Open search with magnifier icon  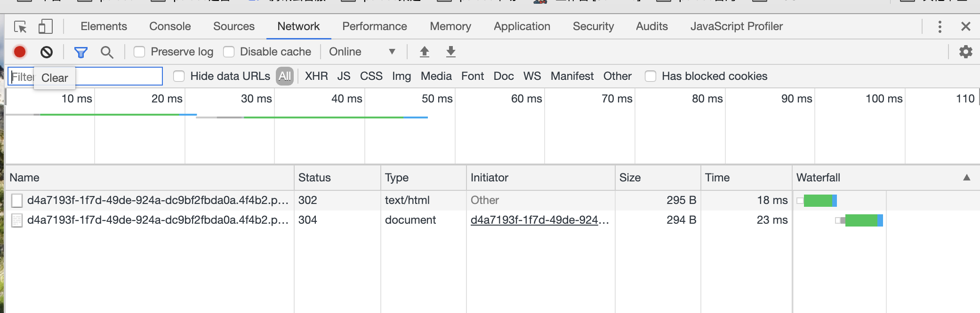107,52
